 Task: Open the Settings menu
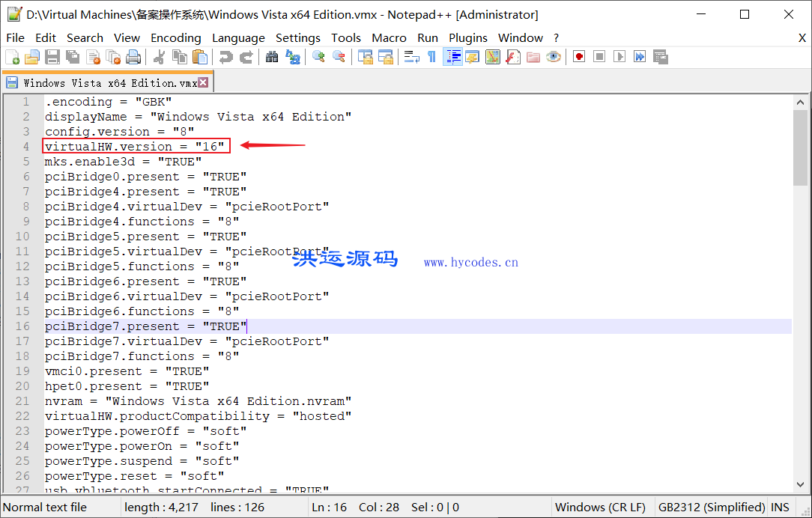(x=298, y=37)
